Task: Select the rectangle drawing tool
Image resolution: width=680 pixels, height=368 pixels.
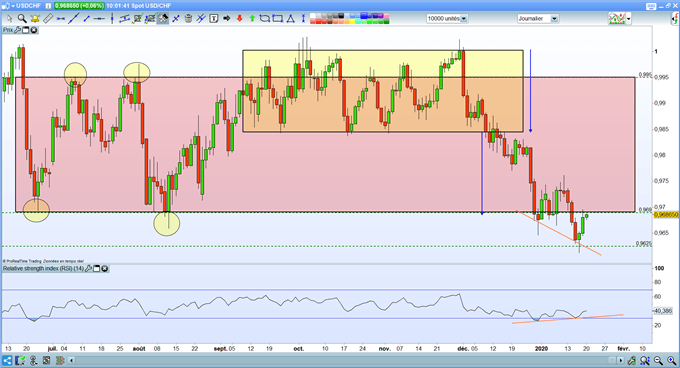Action: coord(278,19)
